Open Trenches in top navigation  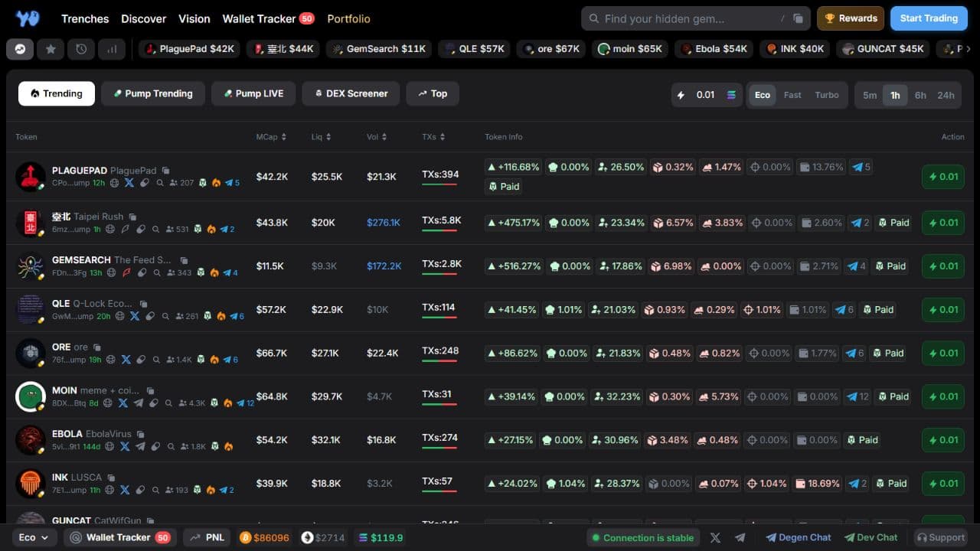pos(85,18)
